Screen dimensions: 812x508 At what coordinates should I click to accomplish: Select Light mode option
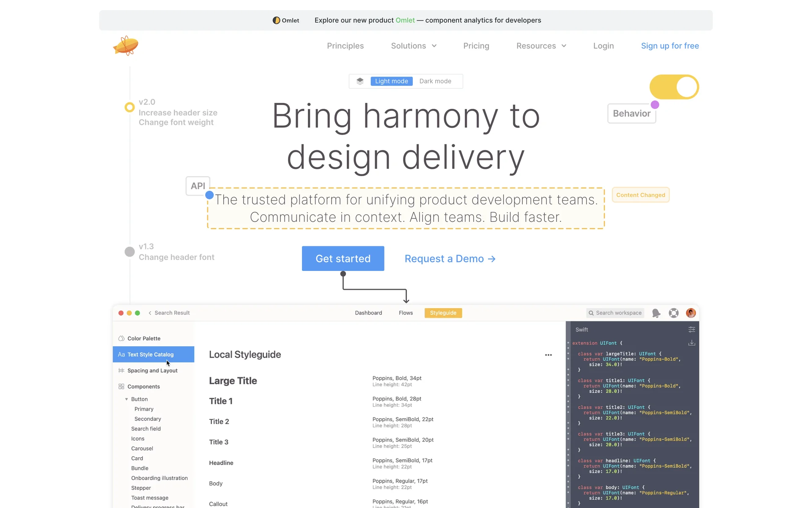click(x=391, y=81)
